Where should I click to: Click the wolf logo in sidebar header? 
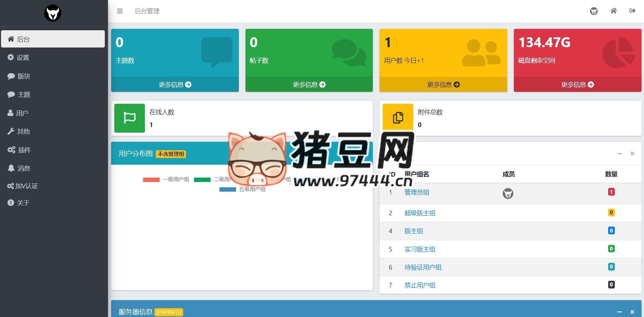click(53, 13)
